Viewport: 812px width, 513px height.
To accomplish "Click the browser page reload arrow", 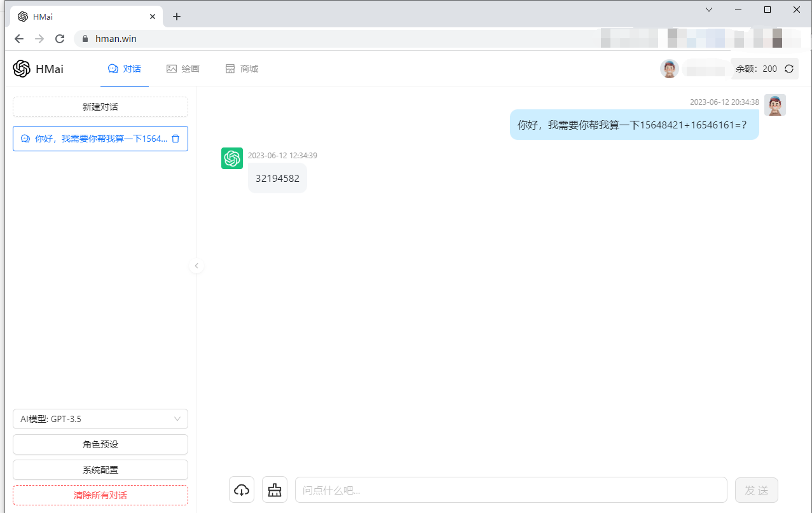I will 59,38.
